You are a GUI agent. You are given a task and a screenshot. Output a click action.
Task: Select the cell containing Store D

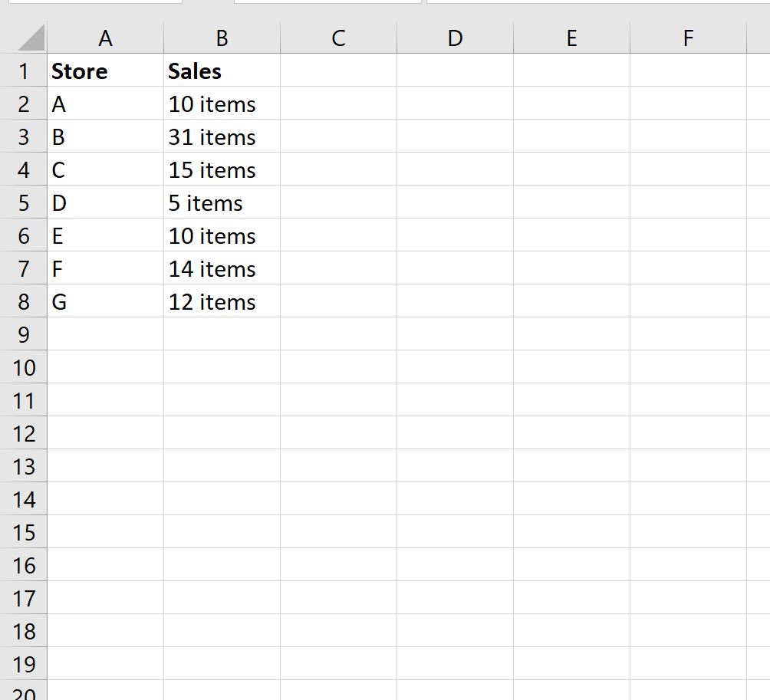click(105, 202)
